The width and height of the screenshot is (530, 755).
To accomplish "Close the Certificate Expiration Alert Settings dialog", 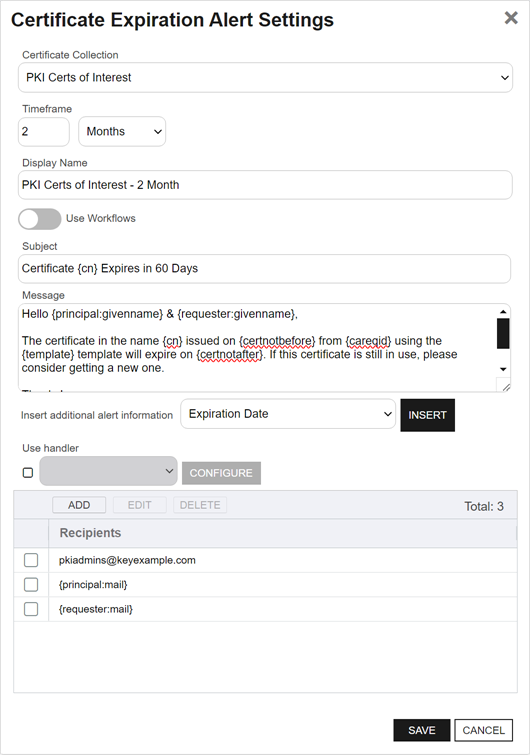I will [511, 18].
